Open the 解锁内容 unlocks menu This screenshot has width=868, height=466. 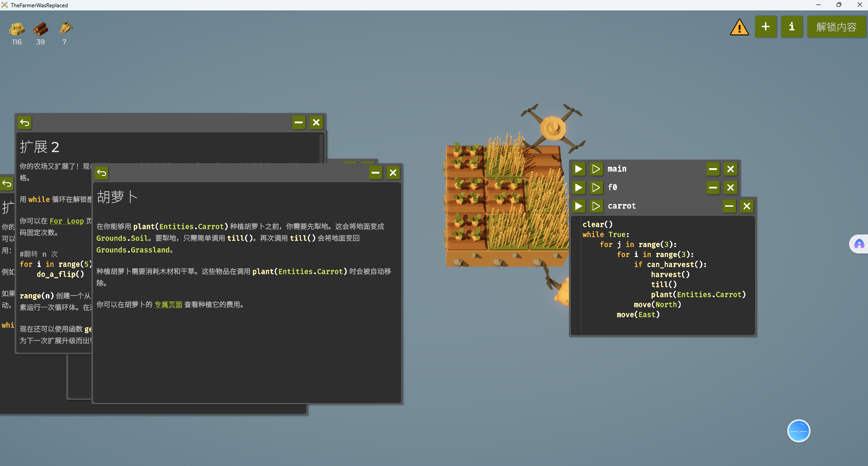click(836, 27)
